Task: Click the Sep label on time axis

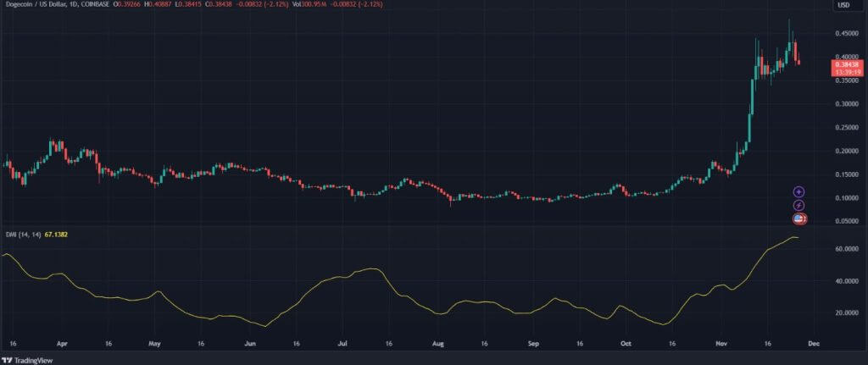Action: (x=533, y=344)
